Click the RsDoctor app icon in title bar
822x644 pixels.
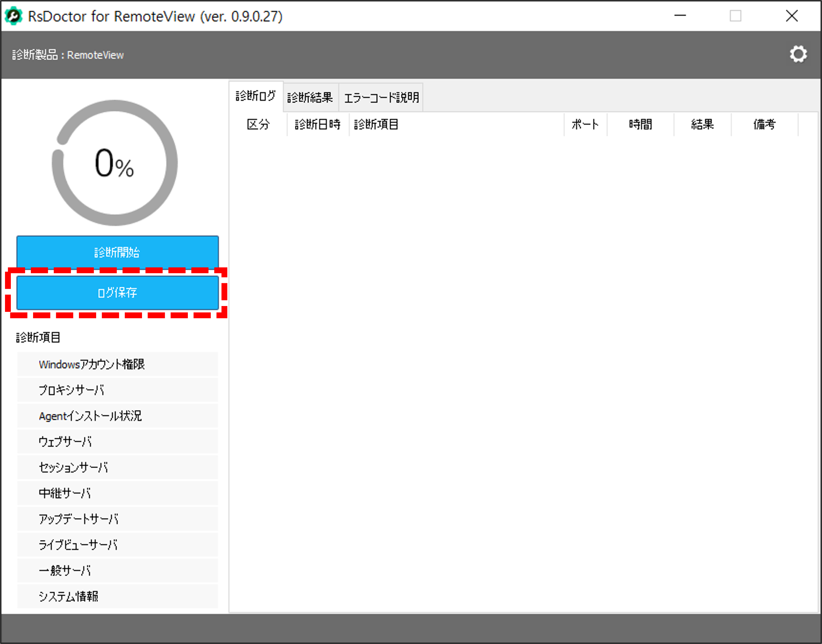coord(14,16)
